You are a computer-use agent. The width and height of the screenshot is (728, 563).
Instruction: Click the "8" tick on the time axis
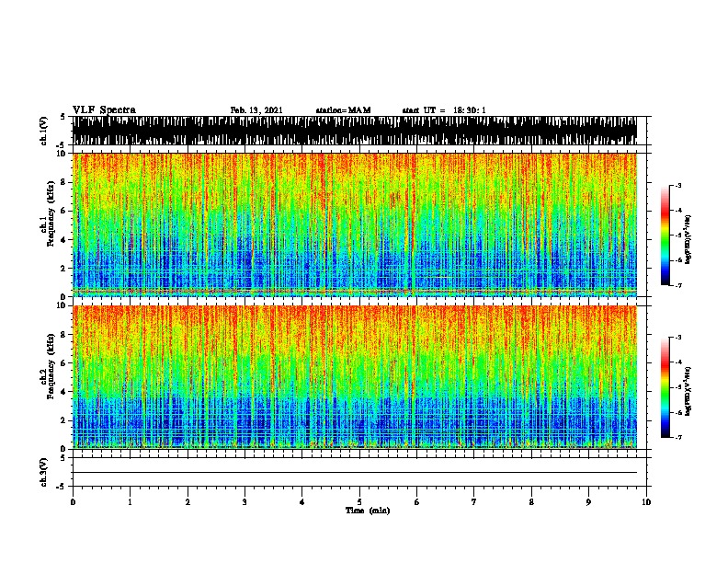tap(531, 502)
